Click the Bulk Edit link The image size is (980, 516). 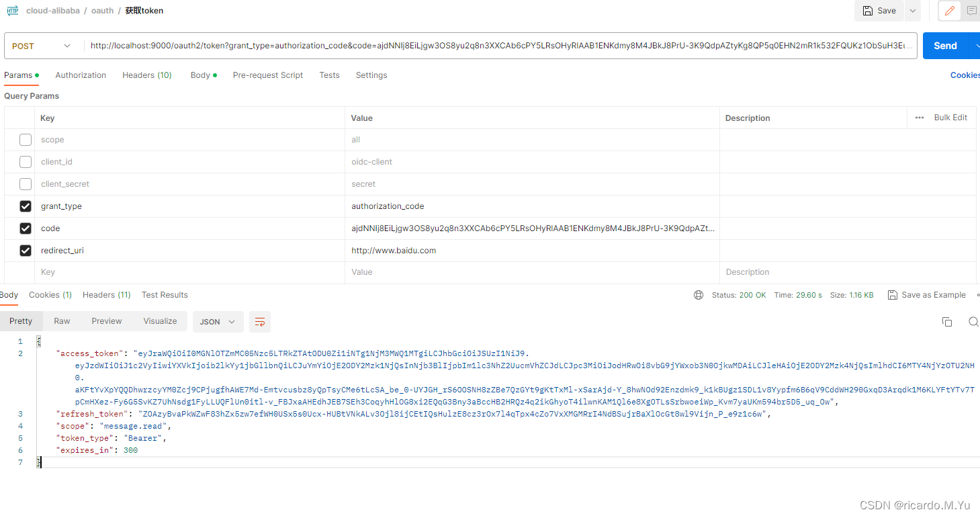pyautogui.click(x=950, y=118)
